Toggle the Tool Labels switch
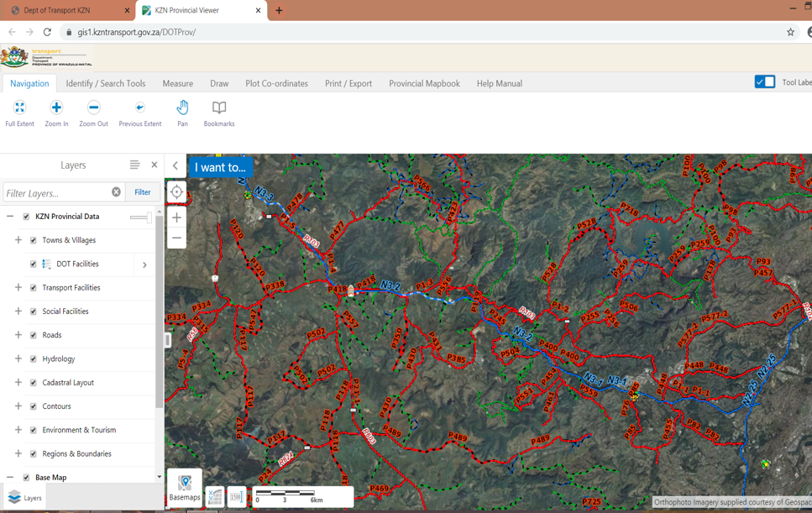The height and width of the screenshot is (513, 812). tap(765, 81)
